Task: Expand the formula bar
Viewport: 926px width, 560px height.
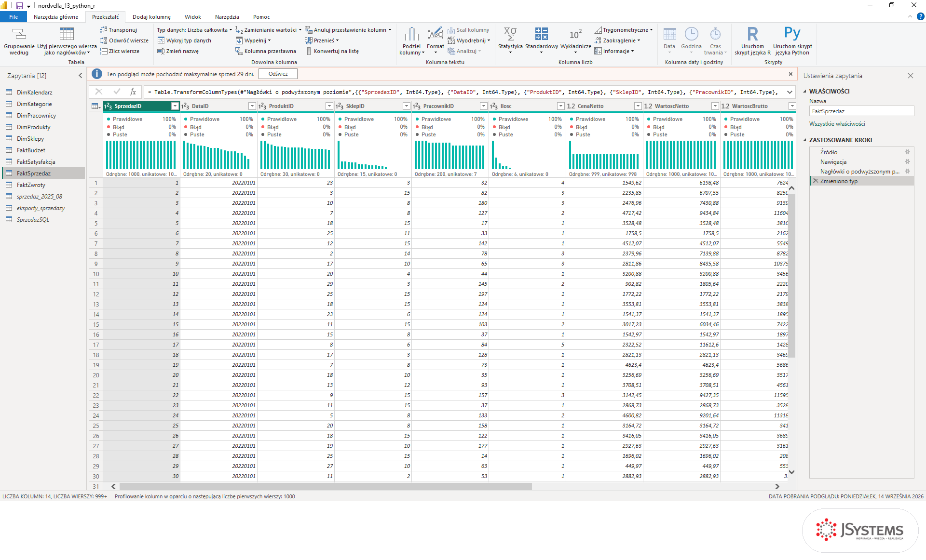Action: click(x=790, y=92)
